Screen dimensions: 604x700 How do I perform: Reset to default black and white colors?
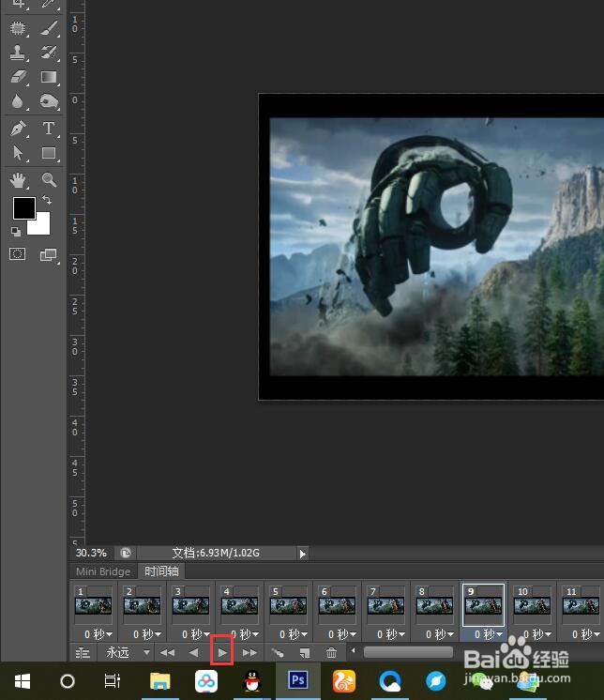click(x=16, y=231)
